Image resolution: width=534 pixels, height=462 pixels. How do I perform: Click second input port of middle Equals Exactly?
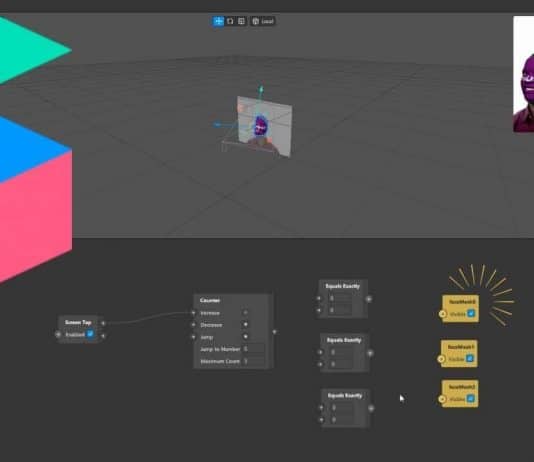[320, 364]
